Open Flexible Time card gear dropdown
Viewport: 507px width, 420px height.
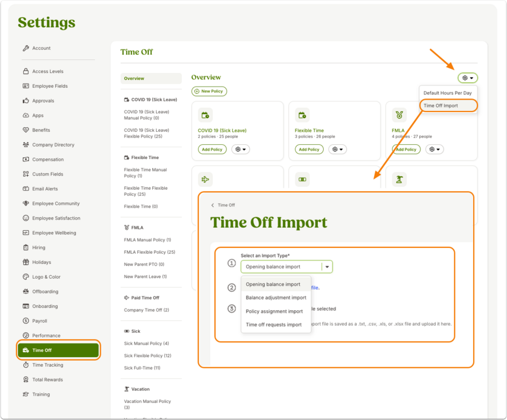[337, 149]
